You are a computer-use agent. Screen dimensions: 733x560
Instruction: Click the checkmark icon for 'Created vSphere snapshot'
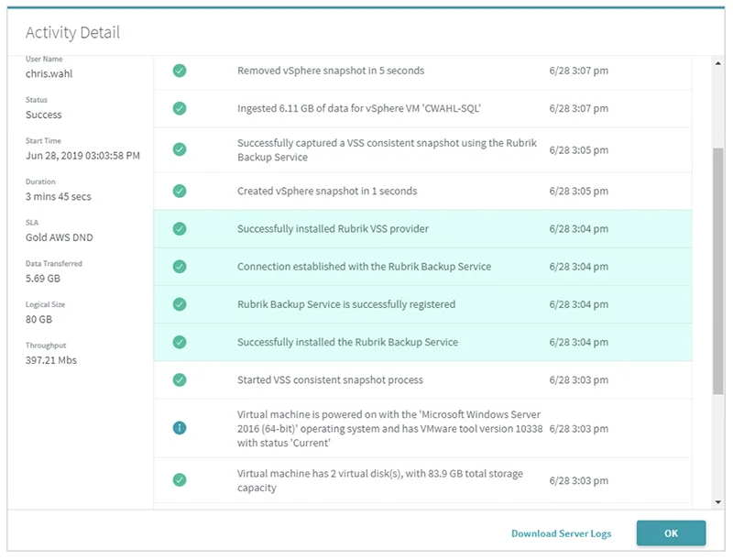[x=180, y=192]
